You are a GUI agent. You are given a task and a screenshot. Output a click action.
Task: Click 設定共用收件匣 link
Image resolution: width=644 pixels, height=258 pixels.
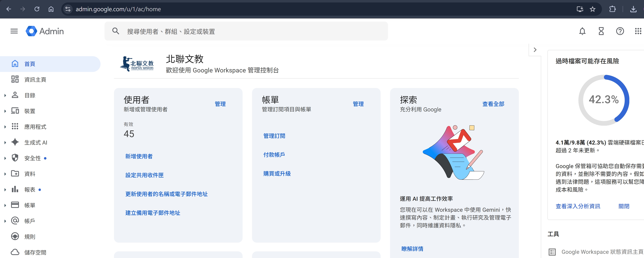[144, 175]
